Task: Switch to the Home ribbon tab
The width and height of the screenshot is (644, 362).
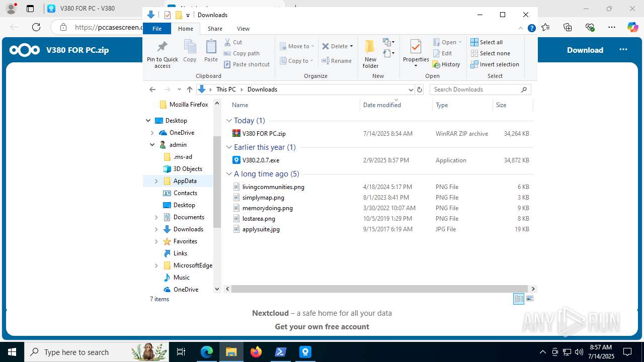Action: (x=186, y=29)
